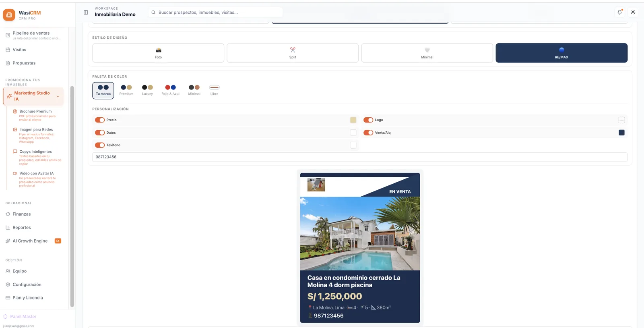Choose the Rojo & Azul palette
Image resolution: width=644 pixels, height=328 pixels.
coord(171,90)
